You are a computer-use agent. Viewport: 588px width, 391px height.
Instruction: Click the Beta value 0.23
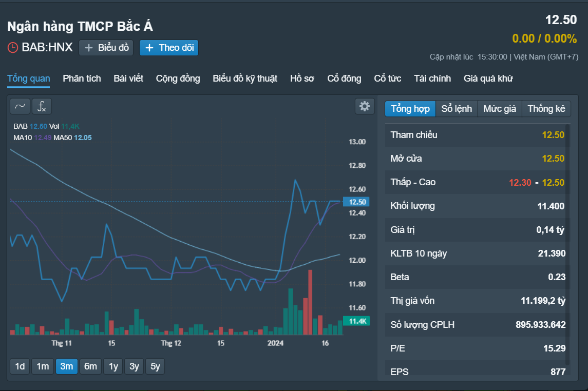click(x=557, y=277)
